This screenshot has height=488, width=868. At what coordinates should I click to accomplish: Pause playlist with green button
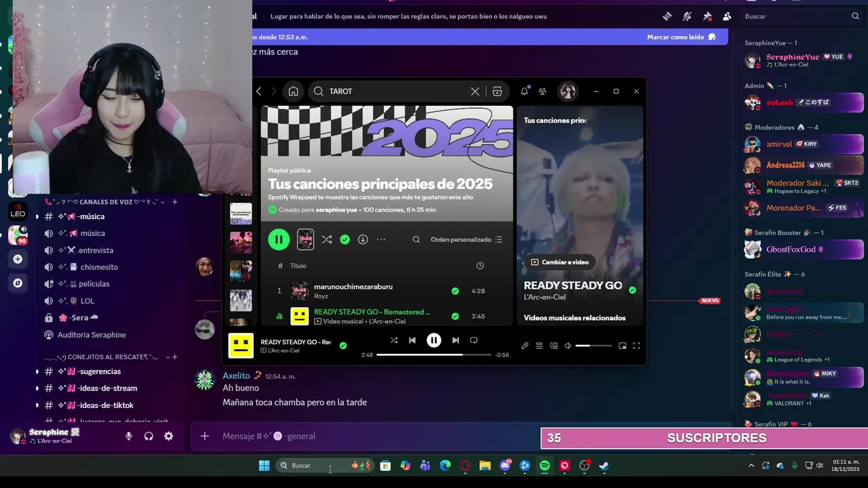[279, 239]
